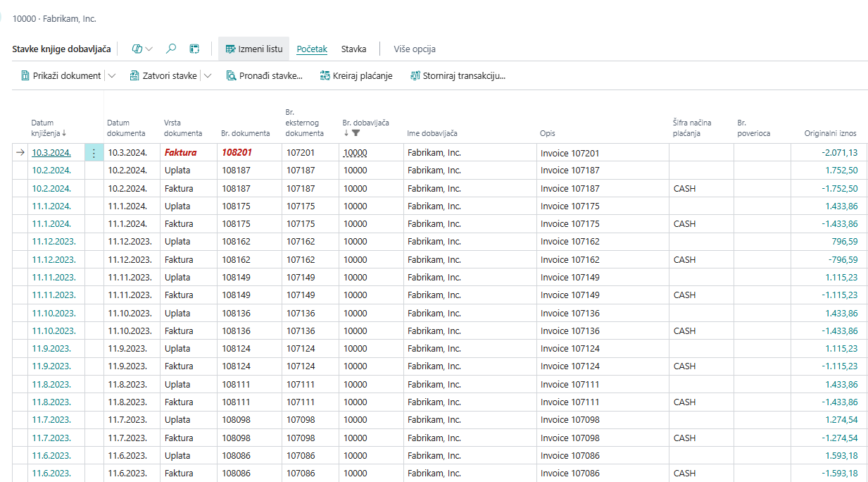Image resolution: width=868 pixels, height=482 pixels.
Task: Click Pronađi stavke find entries action
Action: coord(264,75)
